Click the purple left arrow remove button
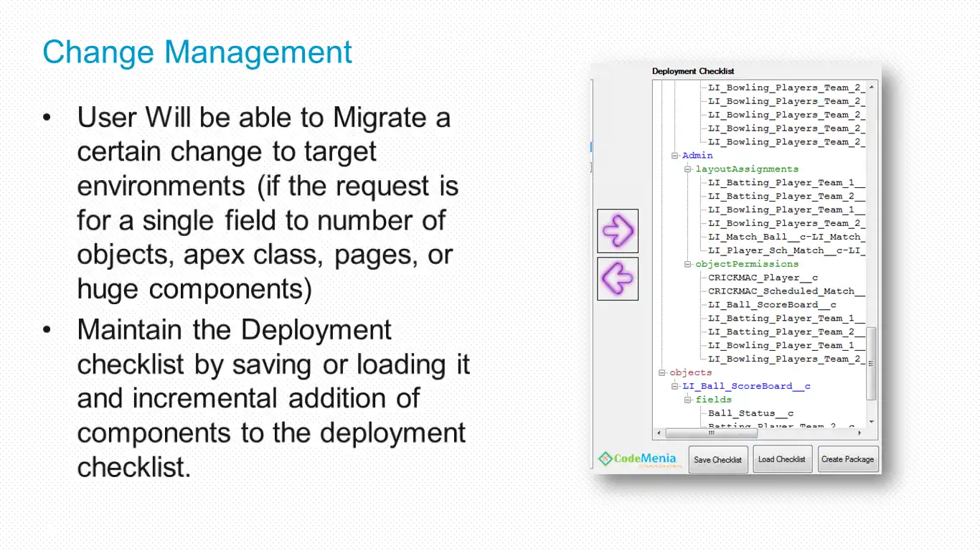The width and height of the screenshot is (980, 551). tap(618, 278)
